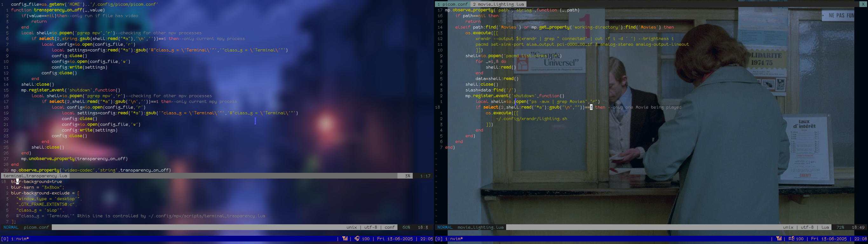Close the tab using the tabline X
The image size is (868, 244).
coord(863,4)
